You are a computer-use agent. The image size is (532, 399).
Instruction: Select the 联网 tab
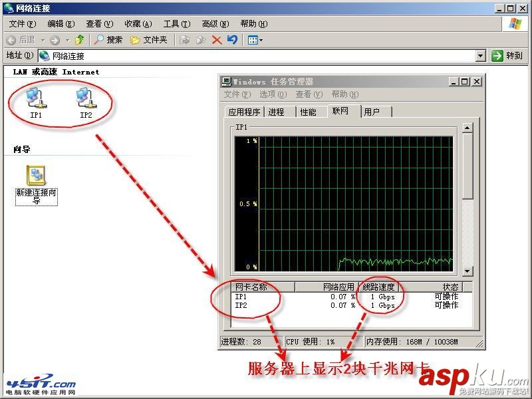click(x=344, y=110)
